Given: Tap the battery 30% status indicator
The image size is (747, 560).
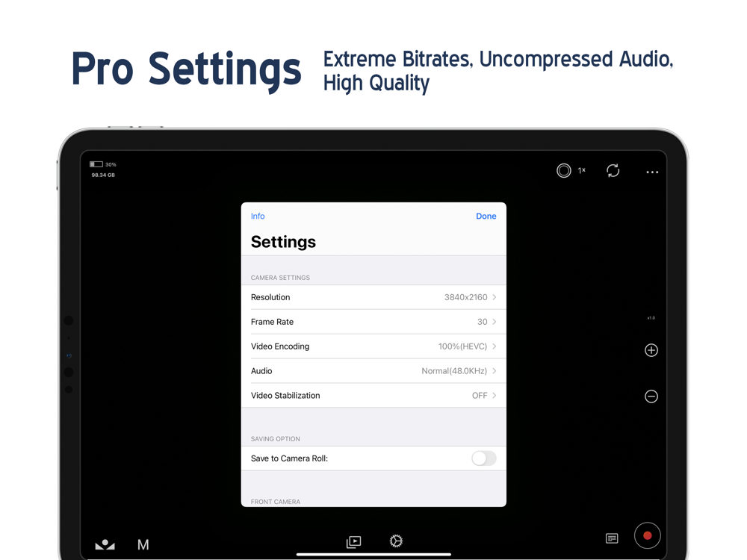Looking at the screenshot, I should pyautogui.click(x=102, y=164).
